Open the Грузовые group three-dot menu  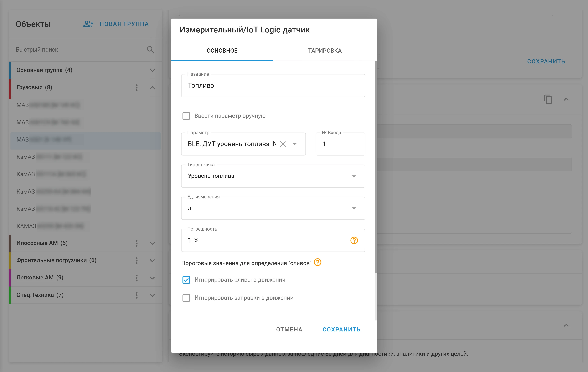[x=137, y=88]
